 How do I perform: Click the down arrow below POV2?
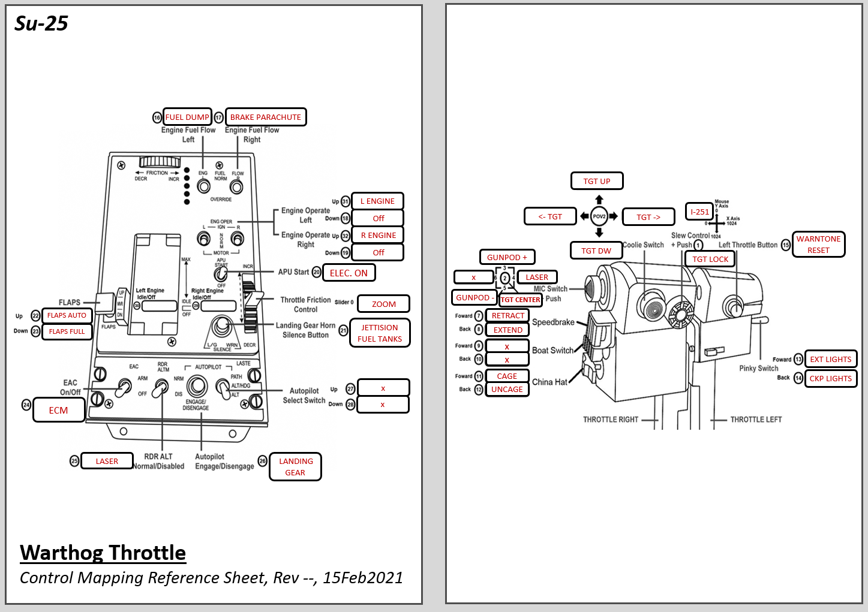(599, 233)
